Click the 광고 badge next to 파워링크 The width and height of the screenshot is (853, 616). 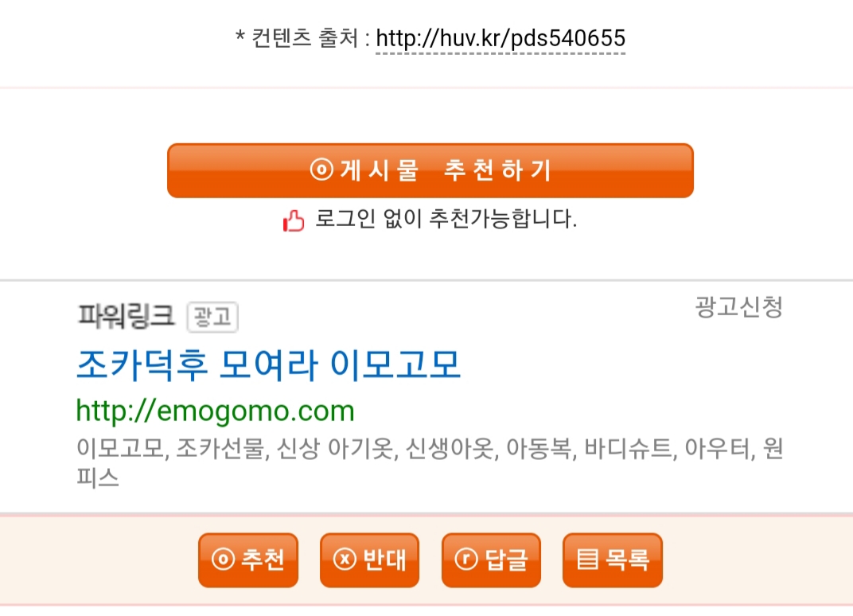tap(212, 317)
